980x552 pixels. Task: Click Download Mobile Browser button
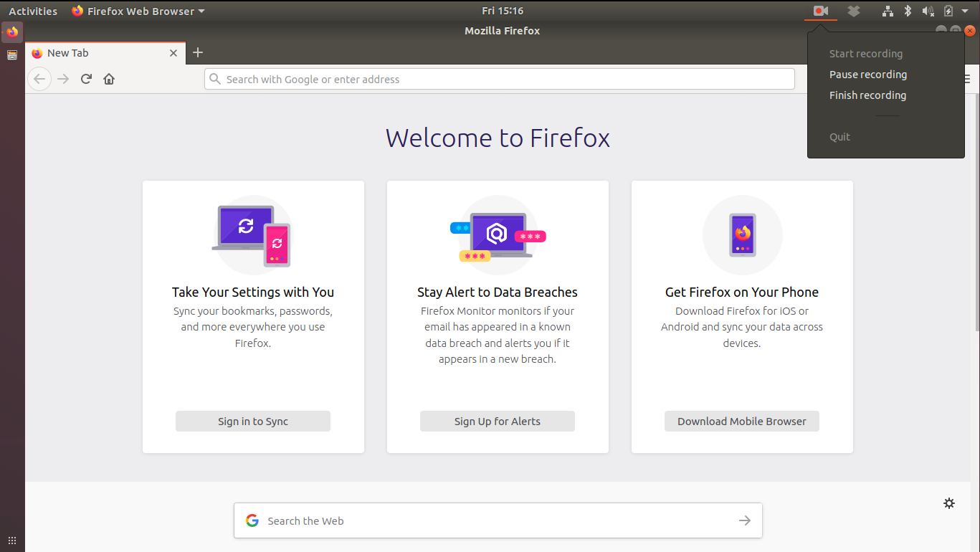tap(742, 421)
